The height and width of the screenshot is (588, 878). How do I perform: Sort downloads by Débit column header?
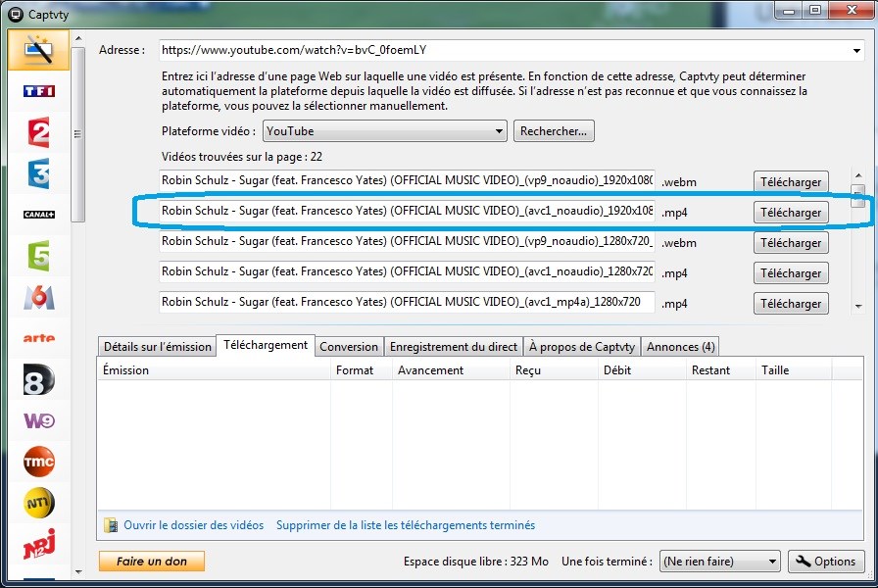point(642,370)
